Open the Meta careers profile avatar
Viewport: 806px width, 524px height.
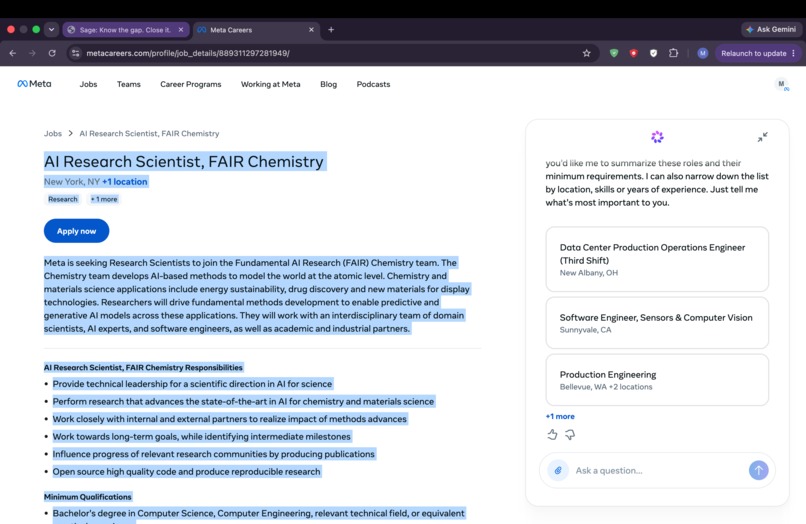pos(782,84)
